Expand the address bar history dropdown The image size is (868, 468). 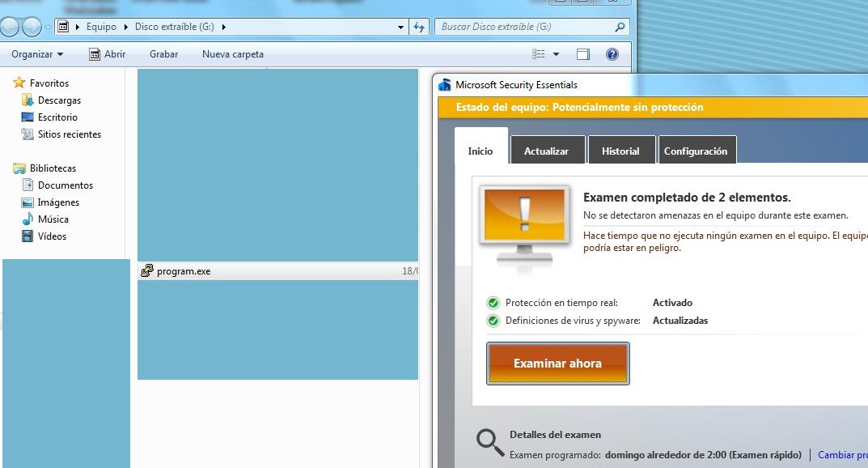pos(400,27)
